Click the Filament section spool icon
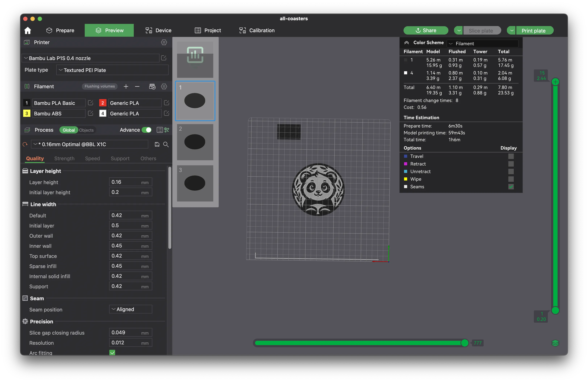The width and height of the screenshot is (588, 382). [x=27, y=86]
